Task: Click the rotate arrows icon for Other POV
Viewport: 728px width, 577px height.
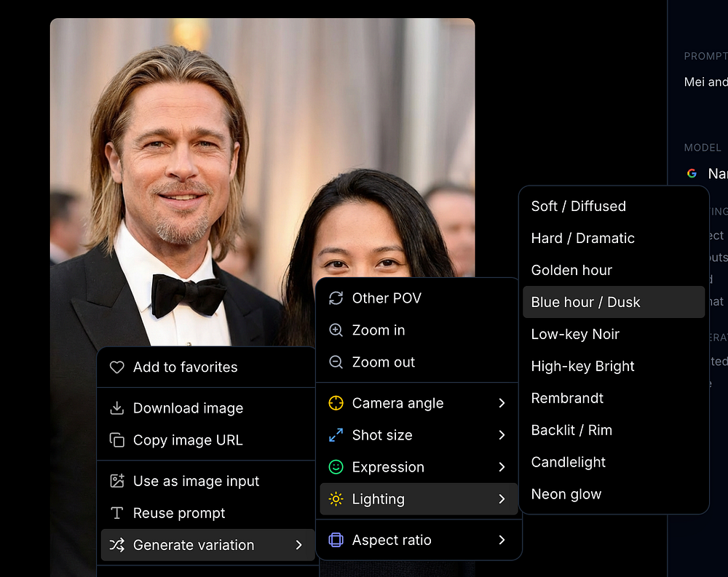Action: pos(336,298)
